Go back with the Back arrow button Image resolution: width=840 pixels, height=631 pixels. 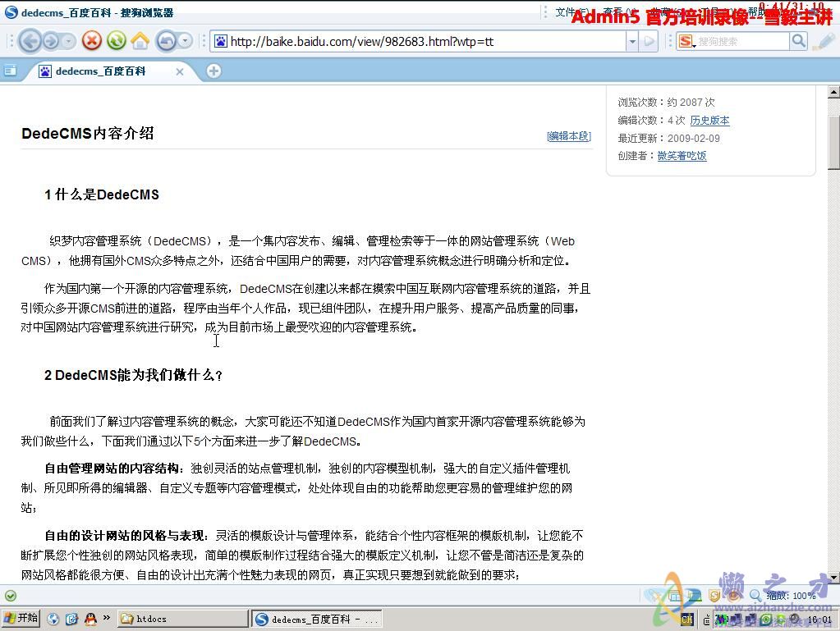(x=30, y=41)
